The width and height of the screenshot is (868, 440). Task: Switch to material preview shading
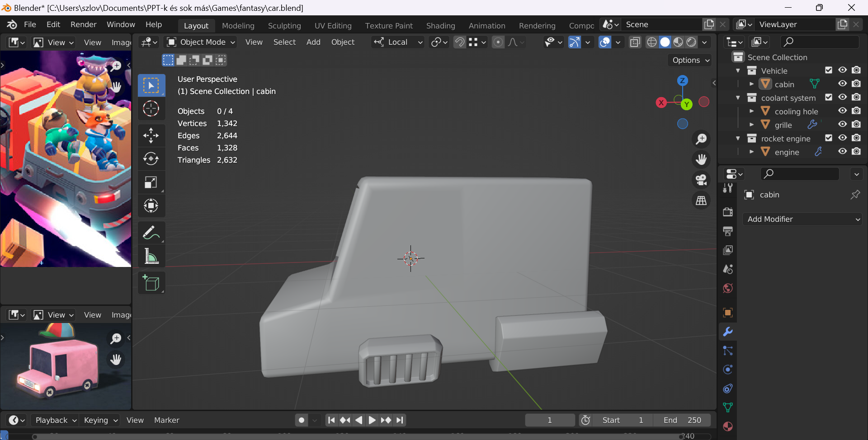678,42
